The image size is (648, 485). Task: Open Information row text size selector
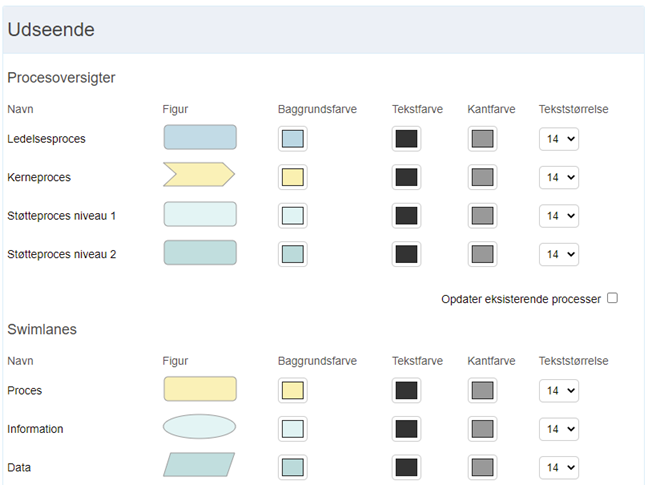[559, 429]
